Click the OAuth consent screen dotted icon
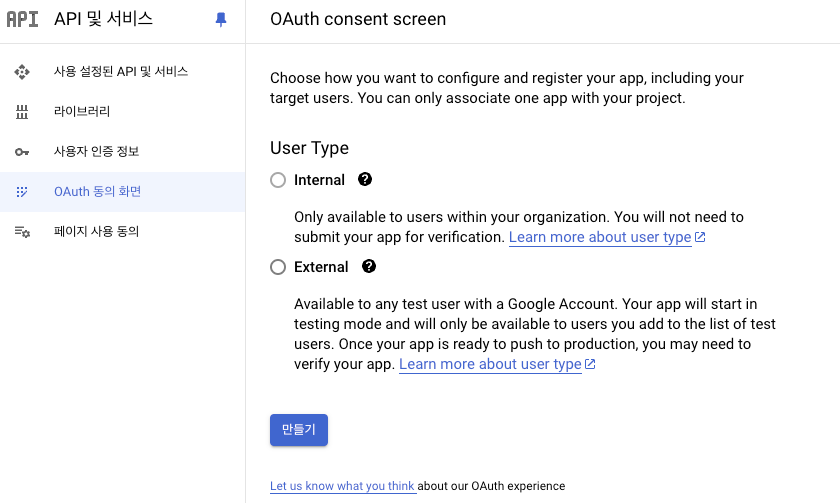840x503 pixels. tap(22, 192)
